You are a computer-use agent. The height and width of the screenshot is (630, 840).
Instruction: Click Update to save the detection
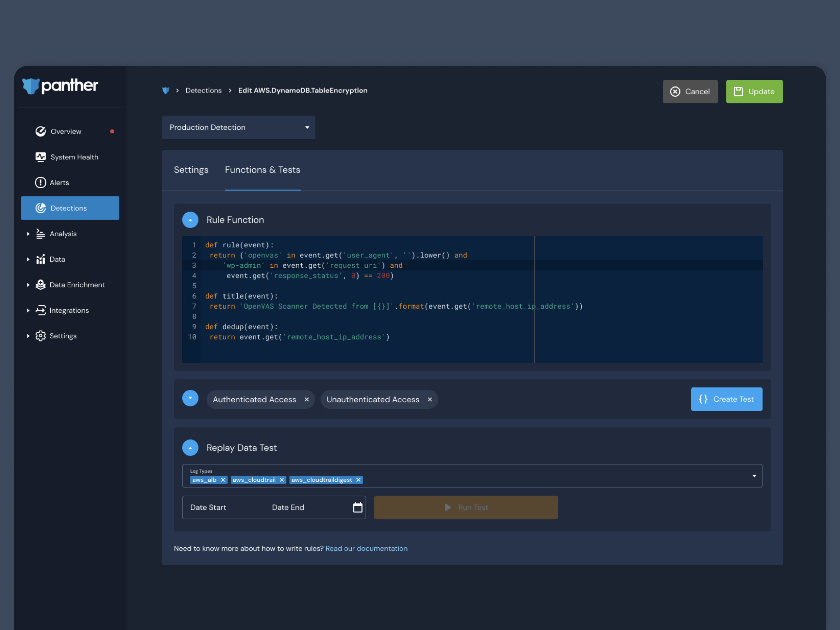tap(755, 91)
